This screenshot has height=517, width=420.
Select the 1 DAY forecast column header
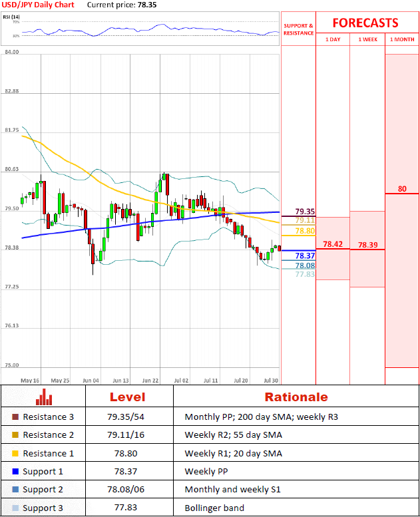coord(333,39)
